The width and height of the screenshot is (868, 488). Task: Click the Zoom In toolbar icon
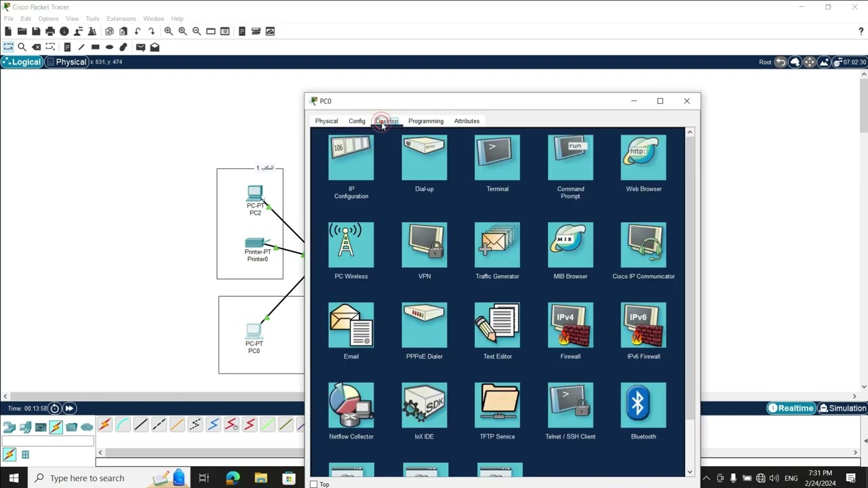168,31
